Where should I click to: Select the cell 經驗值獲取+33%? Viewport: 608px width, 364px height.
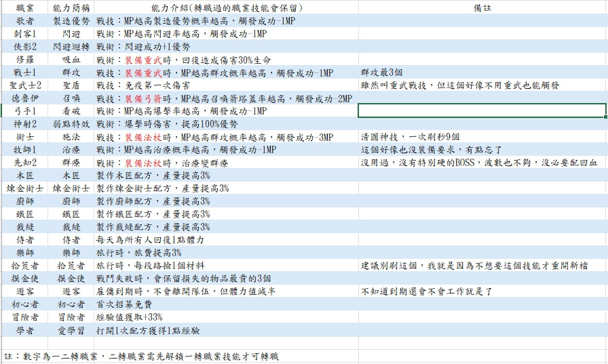[226, 317]
